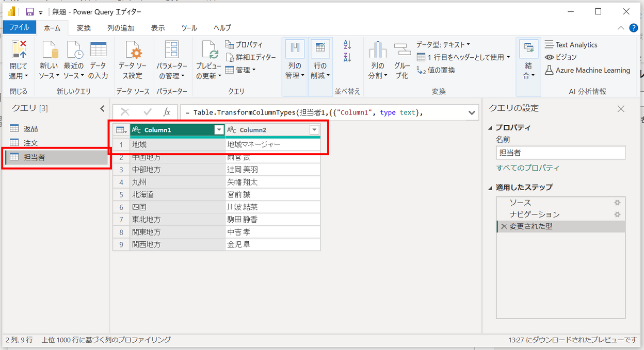This screenshot has height=350, width=644.
Task: Switch to the Transform tab (変換)
Action: [84, 28]
